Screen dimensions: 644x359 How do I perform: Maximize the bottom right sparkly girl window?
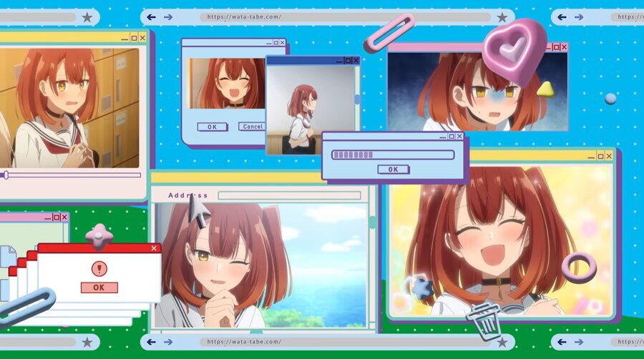coord(600,157)
